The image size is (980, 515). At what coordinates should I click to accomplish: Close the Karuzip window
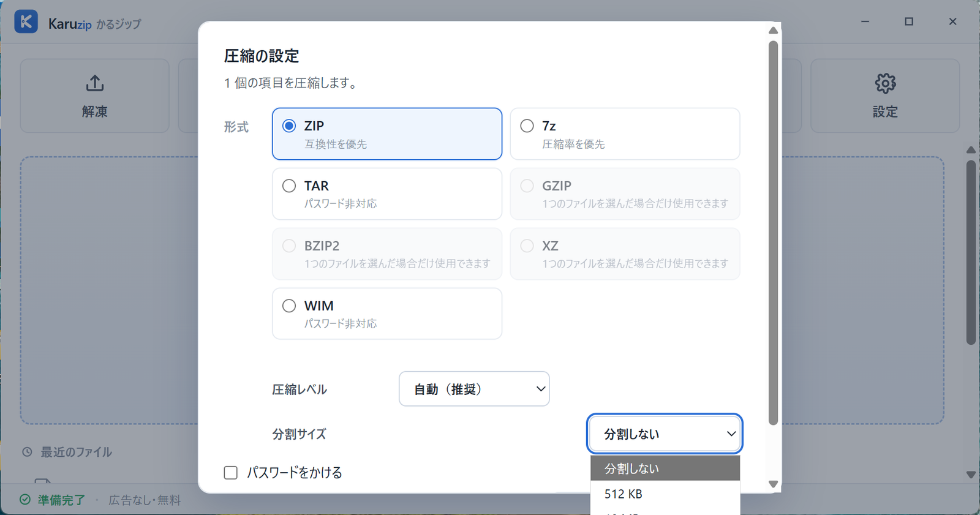click(952, 21)
